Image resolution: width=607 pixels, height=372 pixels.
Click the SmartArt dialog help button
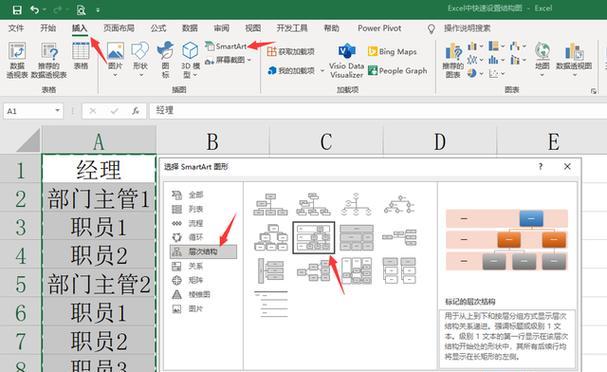click(x=540, y=166)
